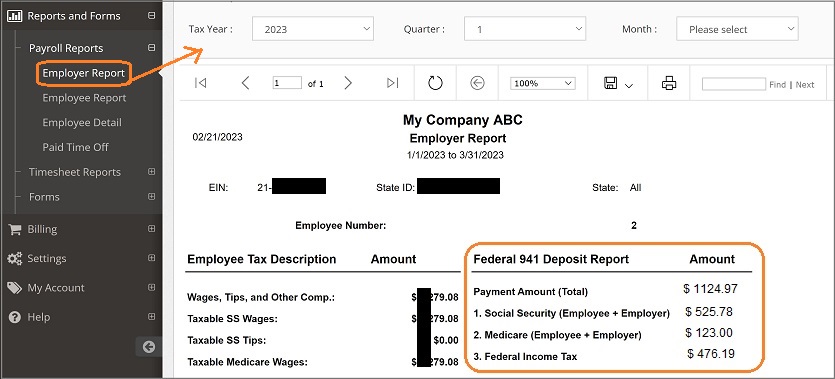835x379 pixels.
Task: Click the report date 02/21/2023
Action: [217, 137]
